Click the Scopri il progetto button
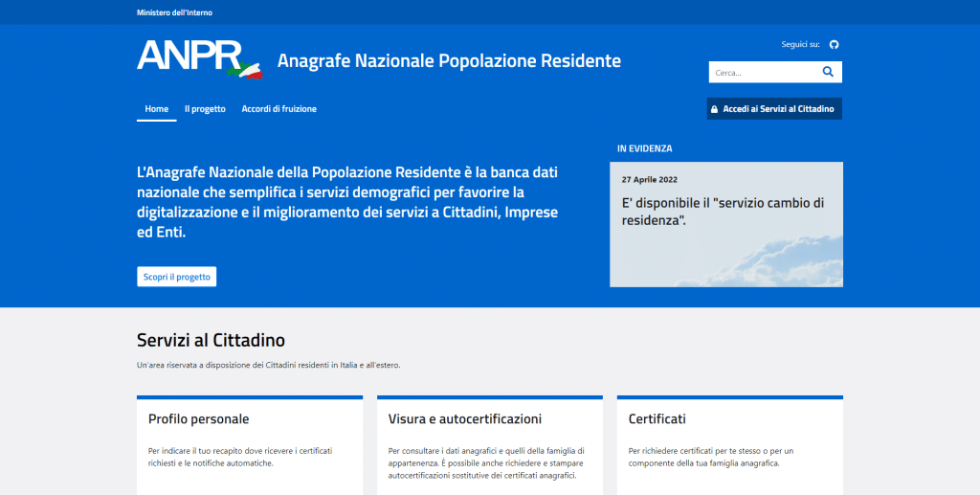980x495 pixels. coord(177,277)
